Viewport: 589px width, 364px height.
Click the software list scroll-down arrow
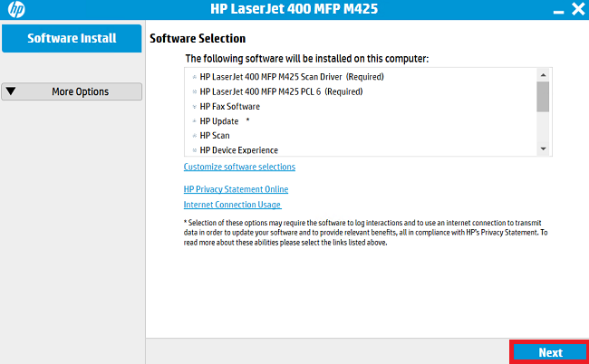543,149
